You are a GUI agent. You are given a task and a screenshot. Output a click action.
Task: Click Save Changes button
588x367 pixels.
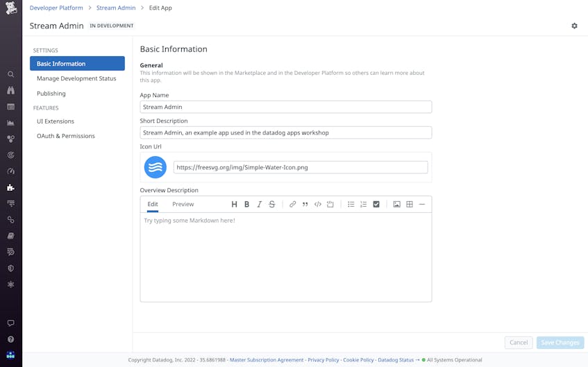coord(560,342)
